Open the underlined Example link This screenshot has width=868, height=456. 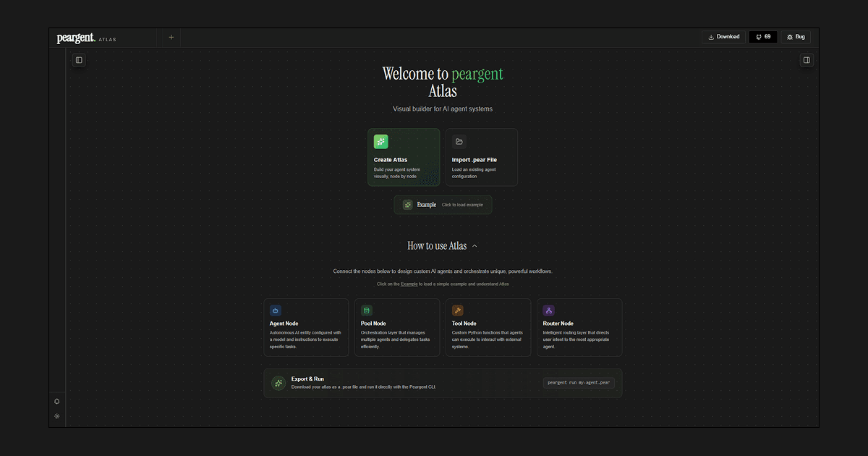point(409,284)
